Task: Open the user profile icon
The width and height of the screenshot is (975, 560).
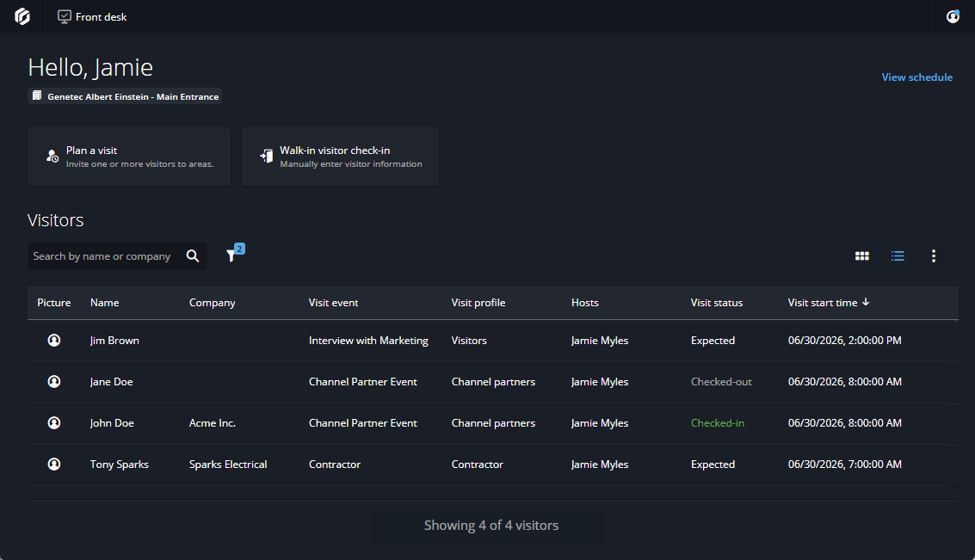Action: (953, 17)
